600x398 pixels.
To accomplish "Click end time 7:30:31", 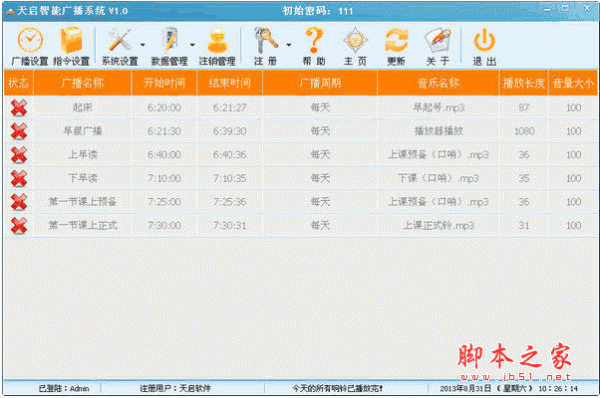I will 230,225.
